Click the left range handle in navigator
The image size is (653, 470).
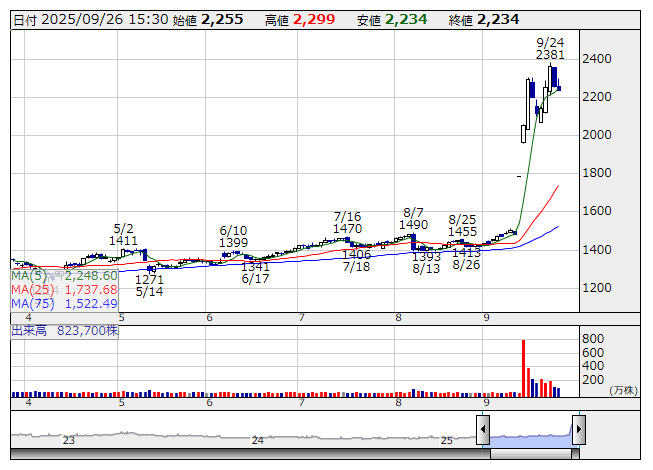point(483,430)
